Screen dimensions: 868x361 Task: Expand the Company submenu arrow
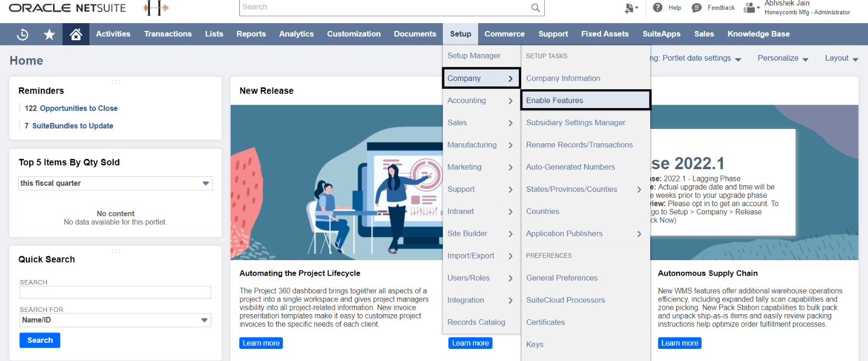511,79
